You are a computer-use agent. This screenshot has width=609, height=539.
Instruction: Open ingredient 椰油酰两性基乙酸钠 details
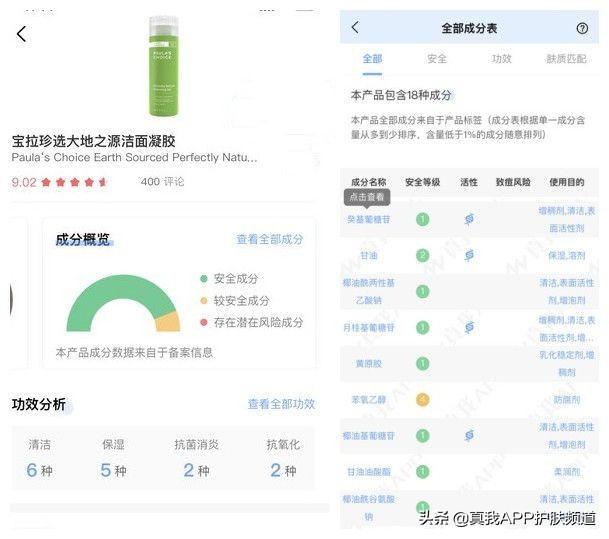tap(369, 291)
